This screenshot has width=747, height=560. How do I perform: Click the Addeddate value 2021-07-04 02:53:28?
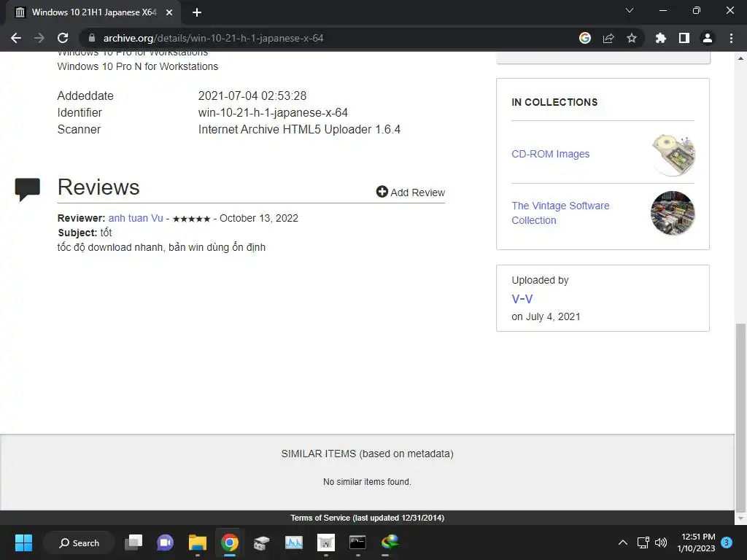pyautogui.click(x=252, y=96)
